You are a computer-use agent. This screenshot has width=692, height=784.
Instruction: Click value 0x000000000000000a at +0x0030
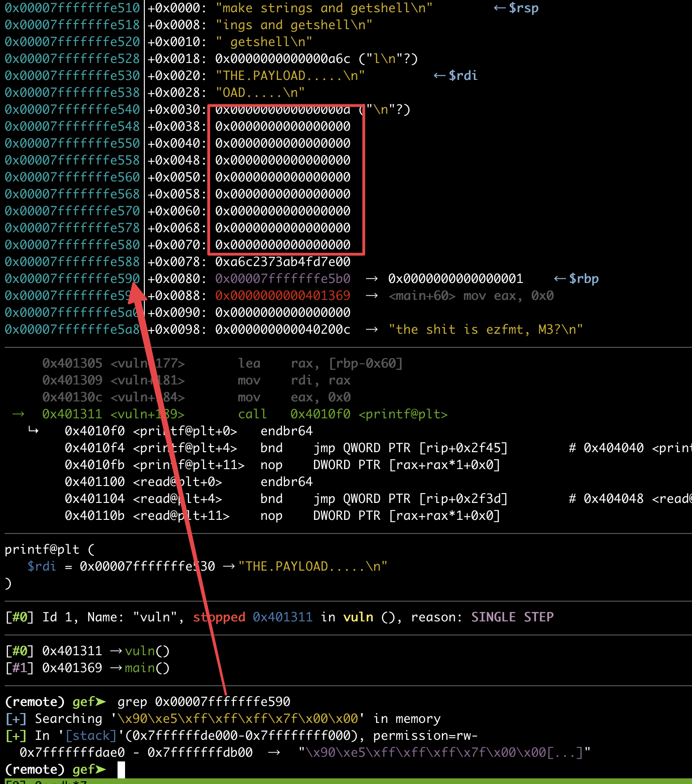point(283,110)
